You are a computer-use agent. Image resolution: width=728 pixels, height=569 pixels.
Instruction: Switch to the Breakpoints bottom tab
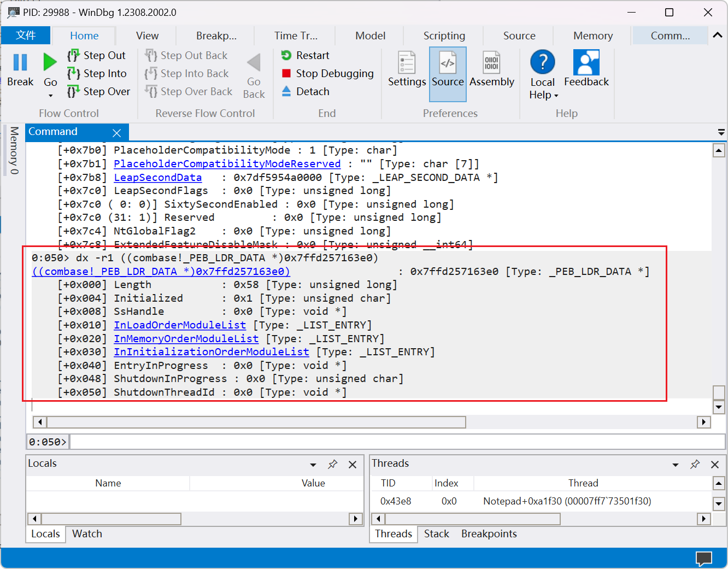click(x=489, y=534)
